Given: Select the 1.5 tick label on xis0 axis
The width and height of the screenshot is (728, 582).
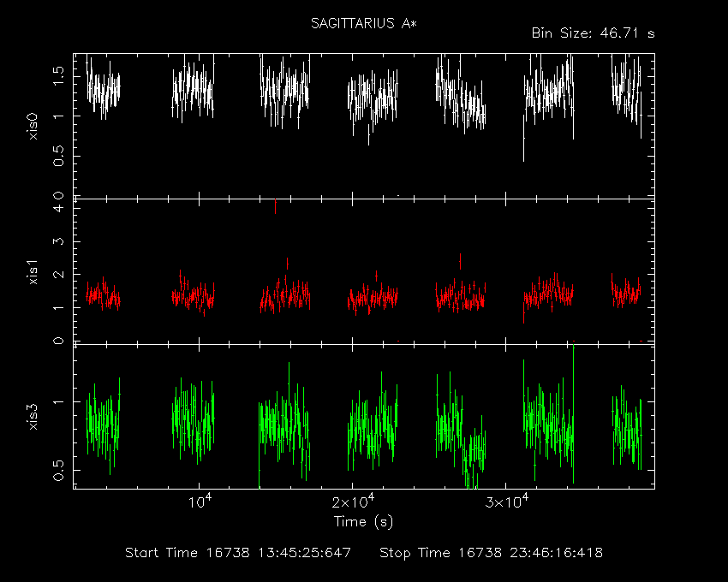Looking at the screenshot, I should coord(58,75).
